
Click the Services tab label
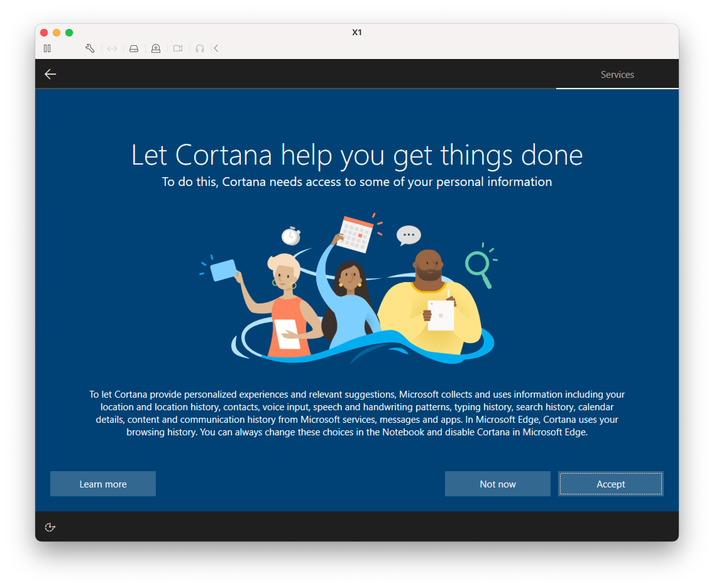pyautogui.click(x=617, y=74)
